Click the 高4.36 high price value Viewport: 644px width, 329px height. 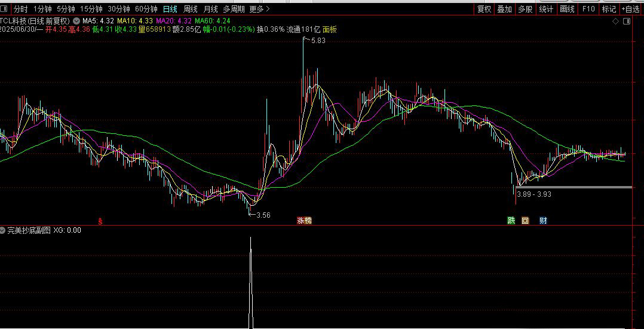coord(79,29)
